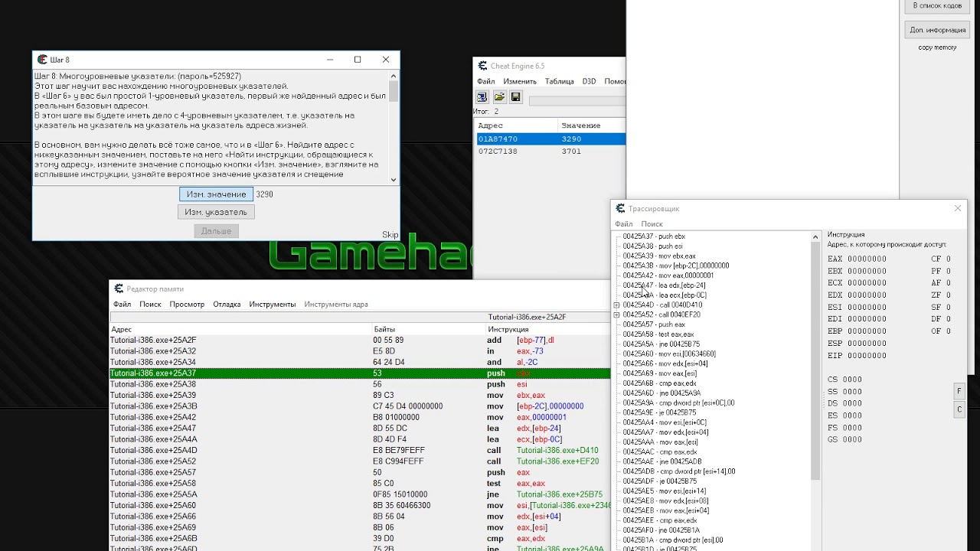This screenshot has height=551, width=980.
Task: Click the Skip link in Шаг 8
Action: 390,235
